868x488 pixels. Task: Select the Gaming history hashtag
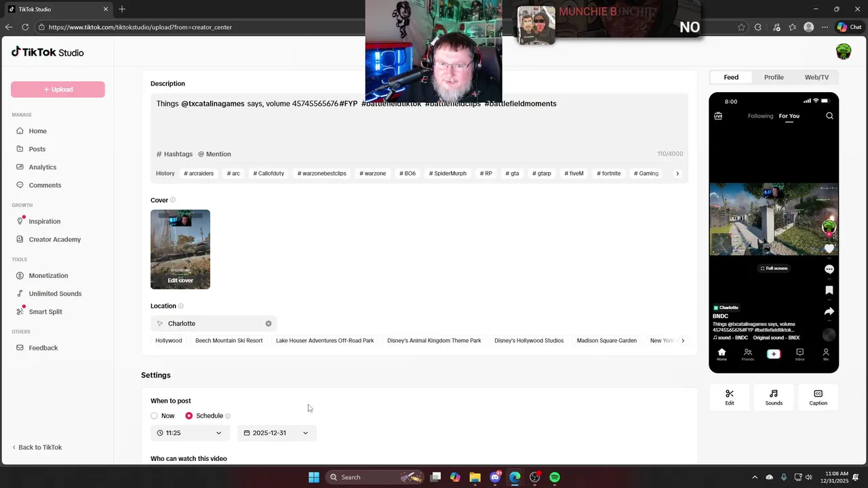pos(646,174)
